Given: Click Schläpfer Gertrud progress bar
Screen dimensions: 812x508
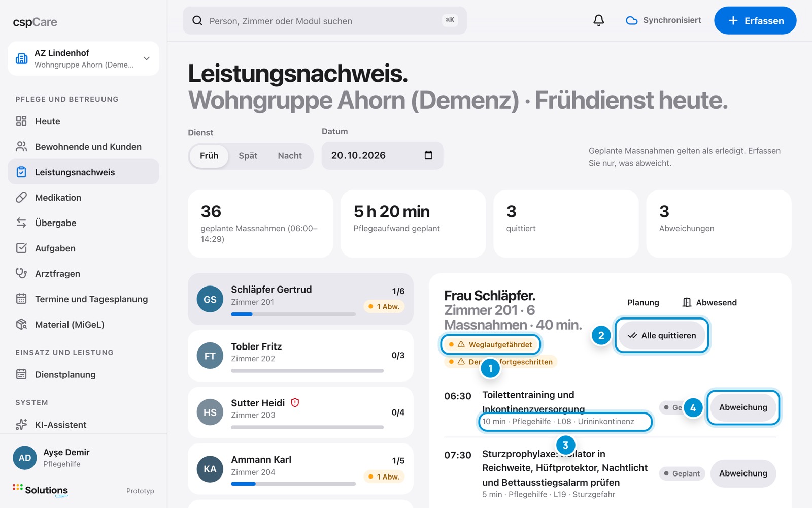Looking at the screenshot, I should coord(293,314).
